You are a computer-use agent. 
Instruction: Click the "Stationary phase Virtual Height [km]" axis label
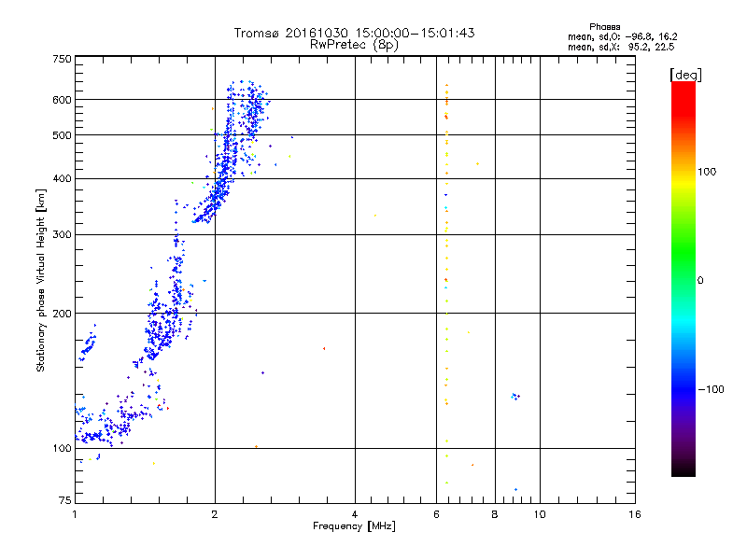pyautogui.click(x=40, y=281)
